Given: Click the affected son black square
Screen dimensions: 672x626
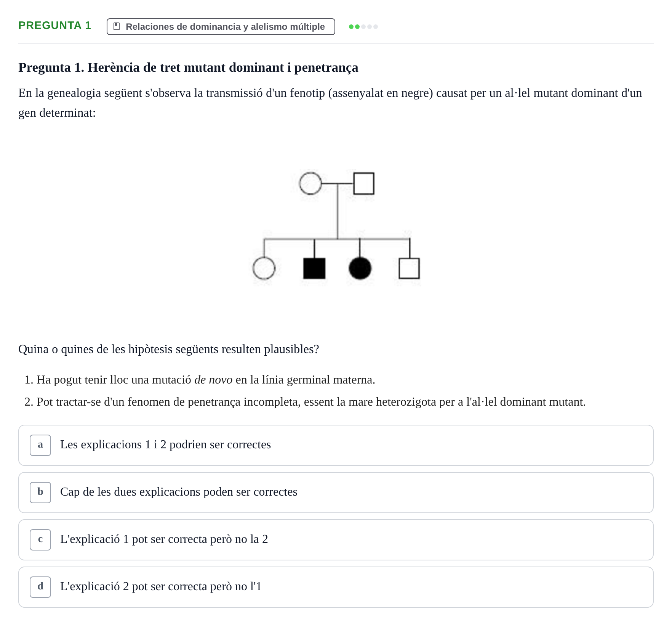Looking at the screenshot, I should tap(314, 268).
